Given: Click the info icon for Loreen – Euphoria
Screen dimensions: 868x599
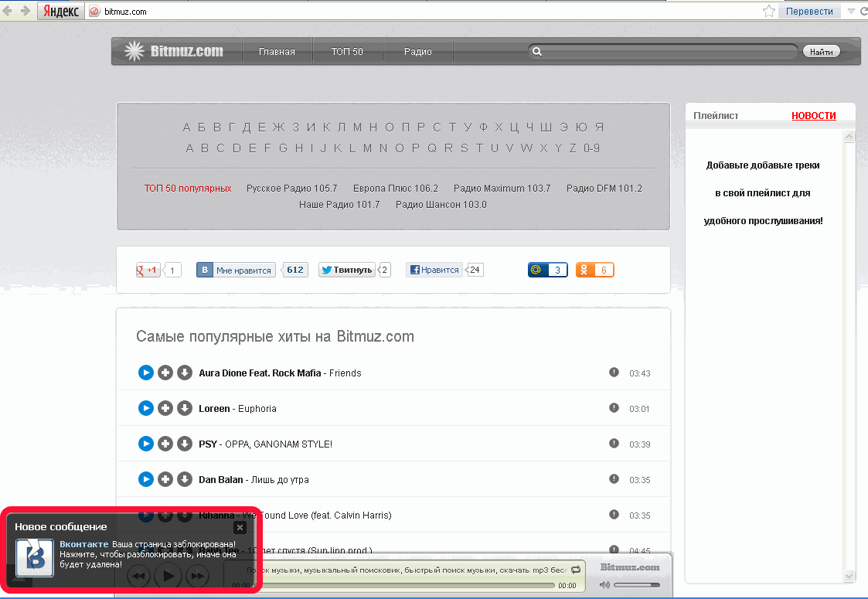Looking at the screenshot, I should point(614,407).
